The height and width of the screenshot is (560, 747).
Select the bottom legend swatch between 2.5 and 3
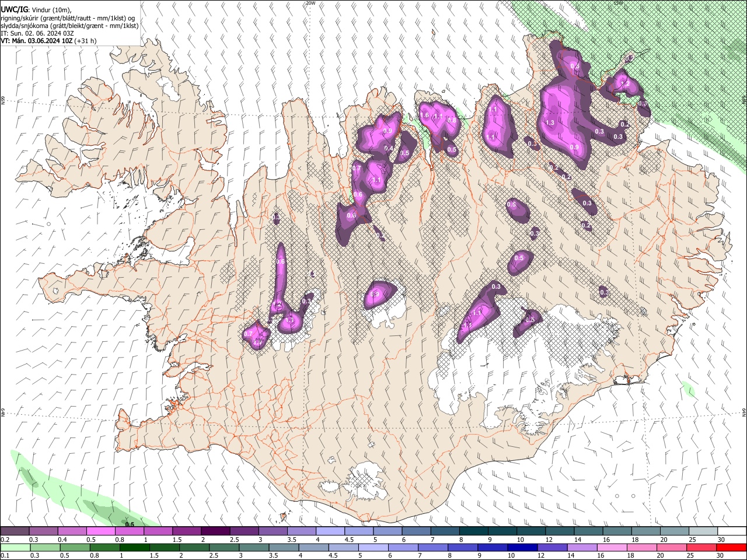[x=224, y=547]
